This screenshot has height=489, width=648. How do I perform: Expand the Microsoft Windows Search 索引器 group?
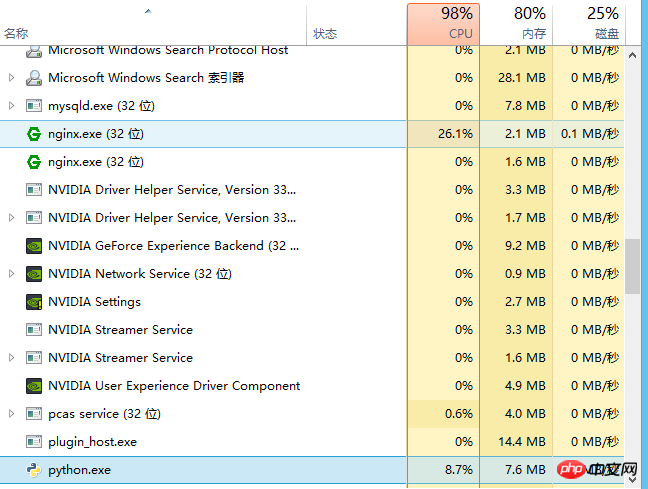[11, 77]
